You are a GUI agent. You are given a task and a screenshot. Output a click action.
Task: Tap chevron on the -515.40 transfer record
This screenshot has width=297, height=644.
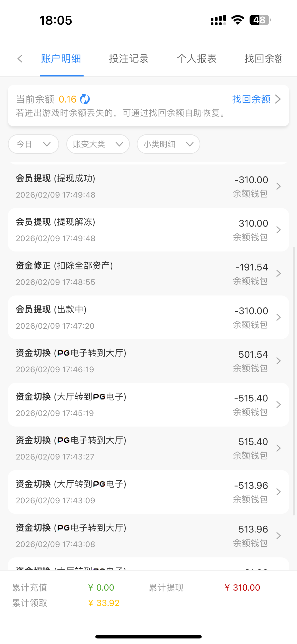point(279,405)
